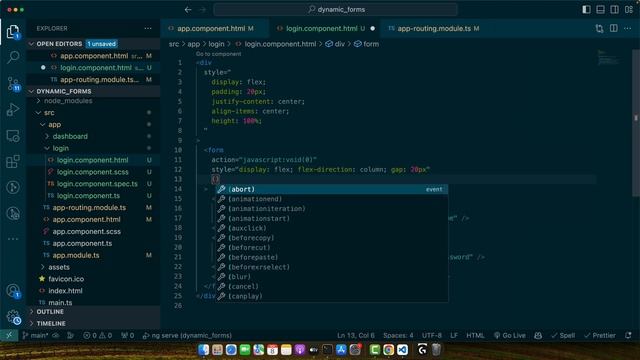The width and height of the screenshot is (640, 360).
Task: Click the dynamic_forms command center search
Action: [x=336, y=9]
